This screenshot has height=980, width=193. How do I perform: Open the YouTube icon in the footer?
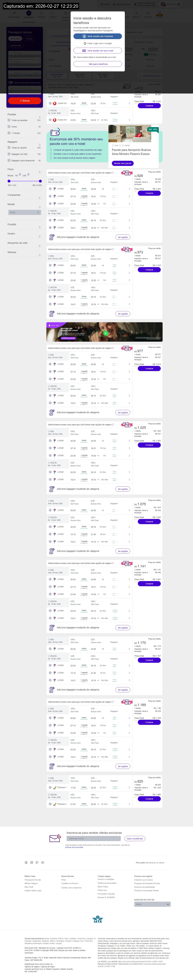click(x=43, y=862)
